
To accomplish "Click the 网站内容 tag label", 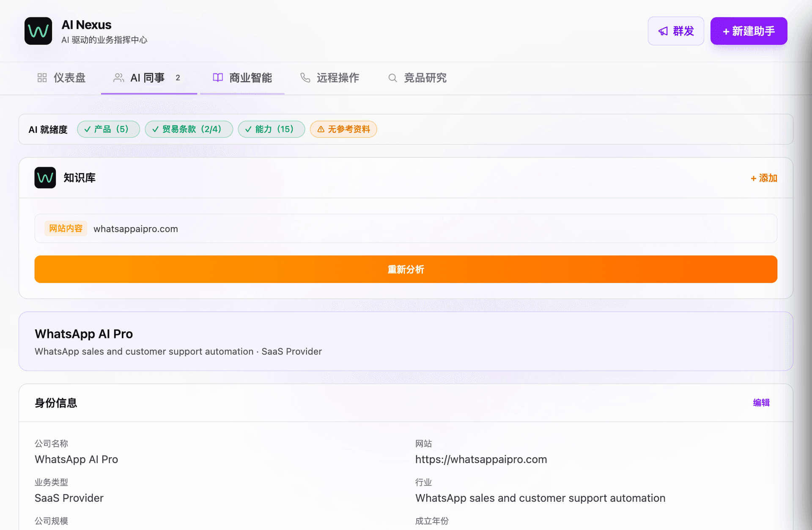I will pos(66,228).
